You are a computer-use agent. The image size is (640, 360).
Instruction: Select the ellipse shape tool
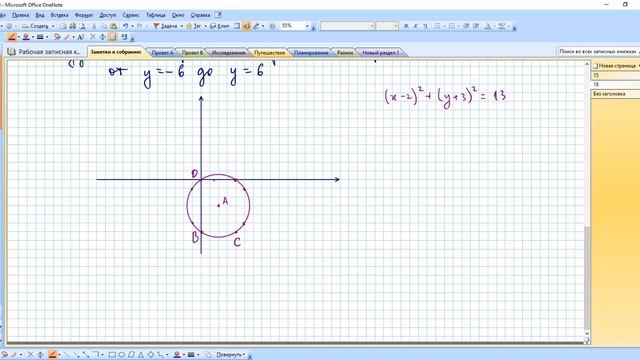(x=121, y=355)
